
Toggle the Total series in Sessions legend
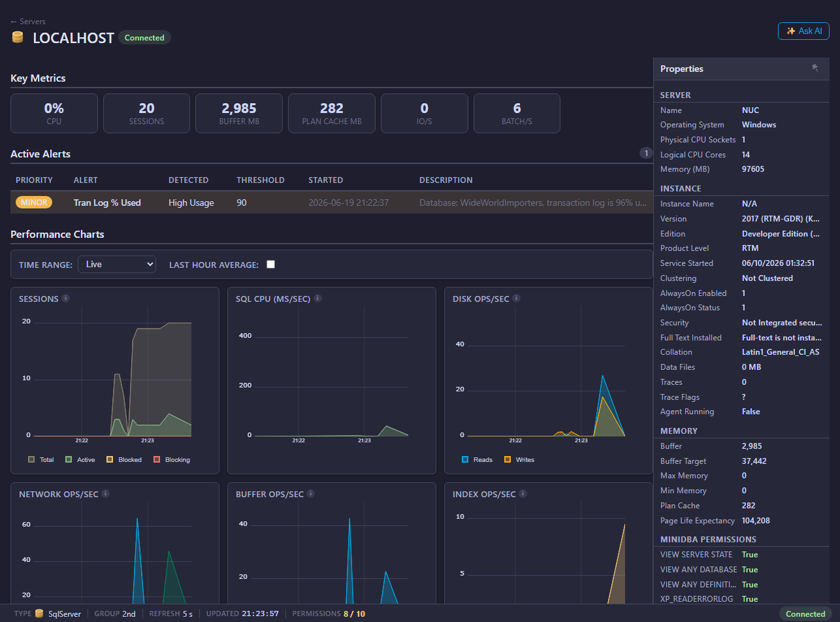(41, 460)
